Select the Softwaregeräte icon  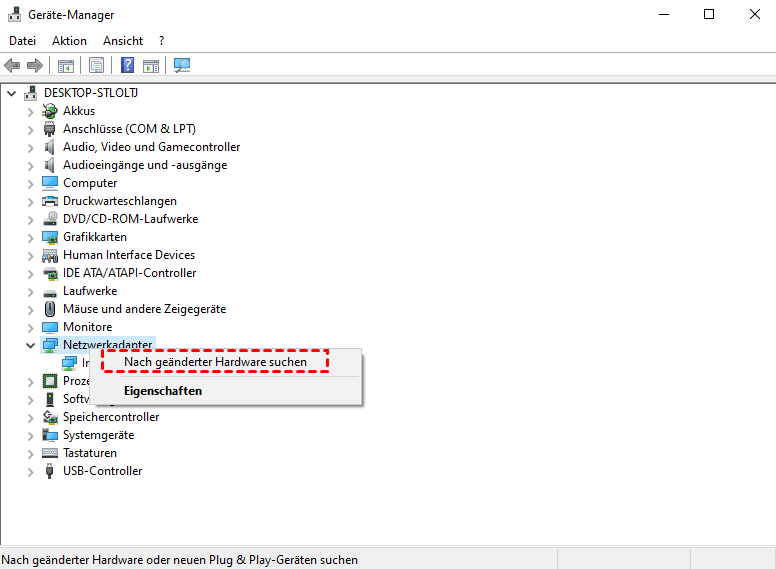49,399
